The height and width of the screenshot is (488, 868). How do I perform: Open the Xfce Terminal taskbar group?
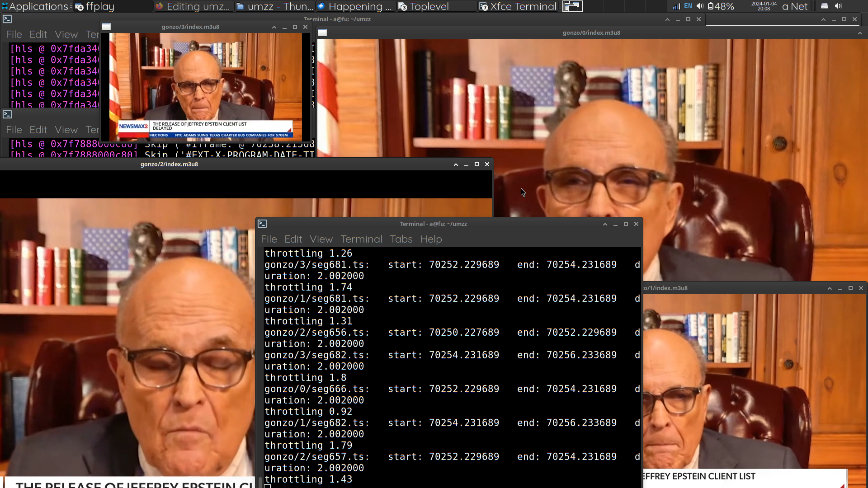tap(519, 6)
